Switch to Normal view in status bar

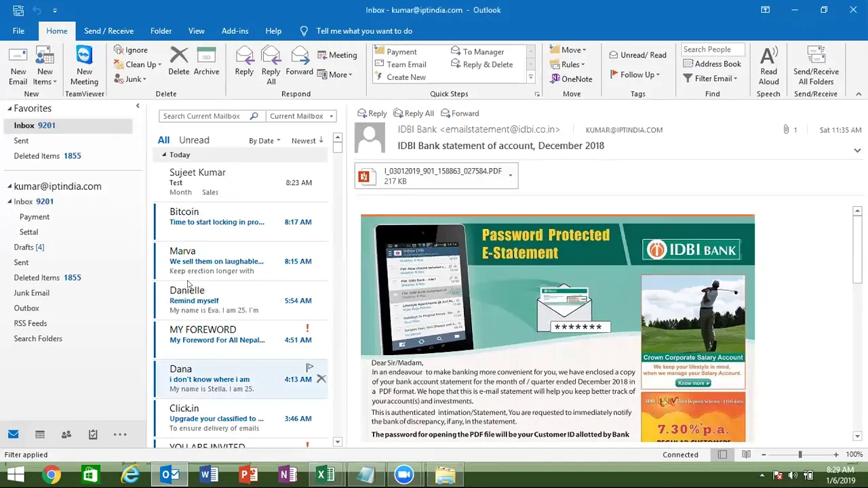pos(722,455)
